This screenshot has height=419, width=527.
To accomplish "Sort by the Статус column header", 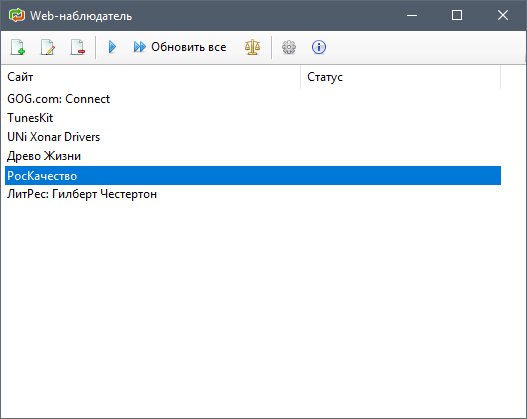I will click(x=401, y=77).
